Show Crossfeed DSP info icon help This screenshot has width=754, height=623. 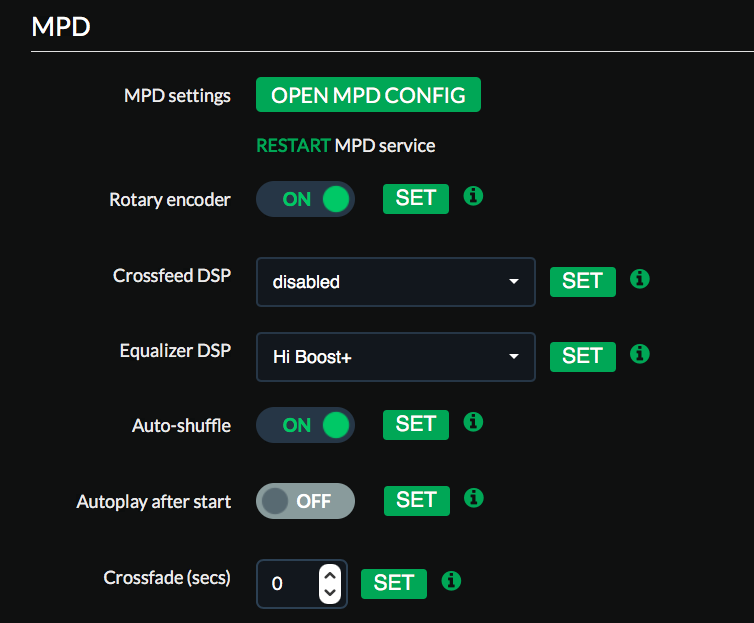click(640, 279)
